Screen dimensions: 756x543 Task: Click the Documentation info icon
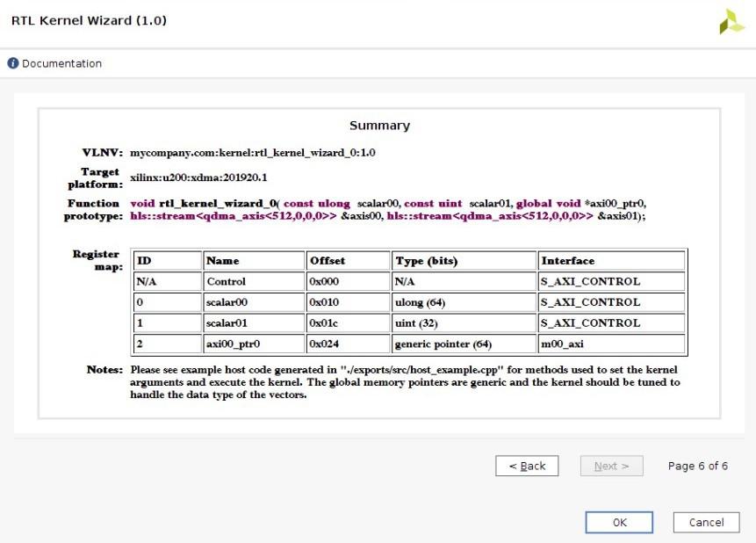point(13,63)
